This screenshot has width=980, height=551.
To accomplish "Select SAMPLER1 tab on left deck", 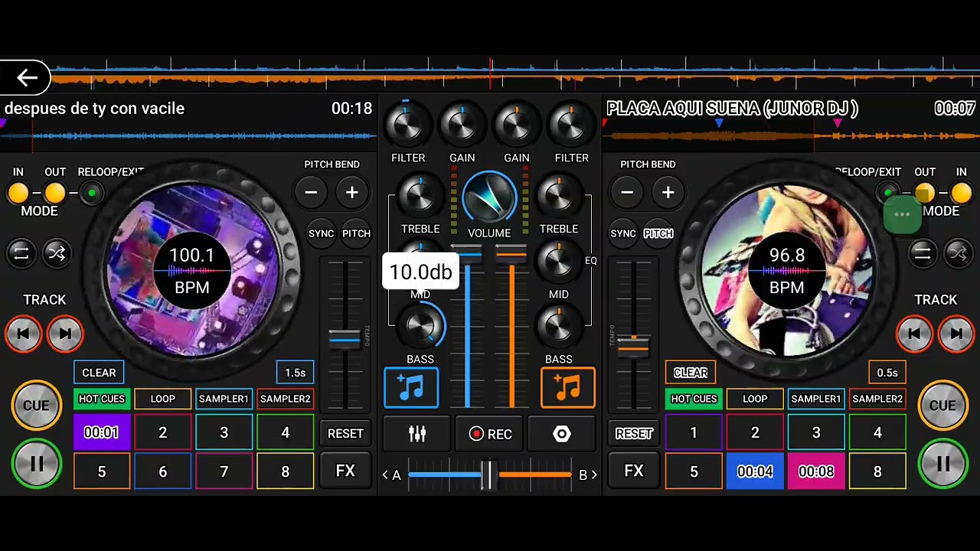I will [224, 399].
